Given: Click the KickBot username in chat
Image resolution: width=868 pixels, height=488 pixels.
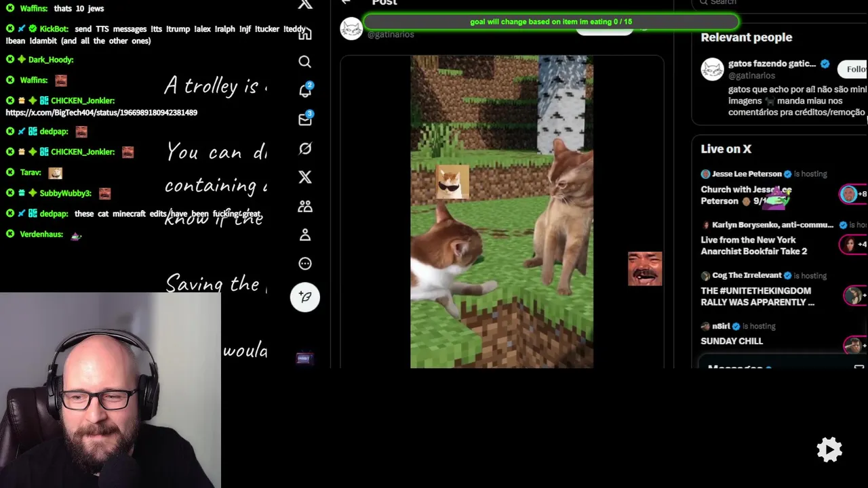Looking at the screenshot, I should point(54,29).
